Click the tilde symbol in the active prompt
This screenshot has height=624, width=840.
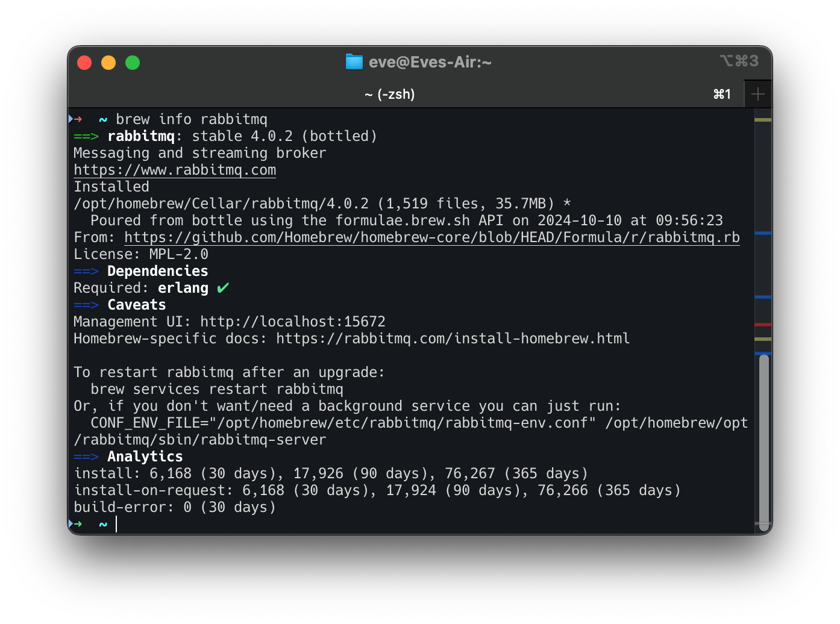[x=102, y=525]
